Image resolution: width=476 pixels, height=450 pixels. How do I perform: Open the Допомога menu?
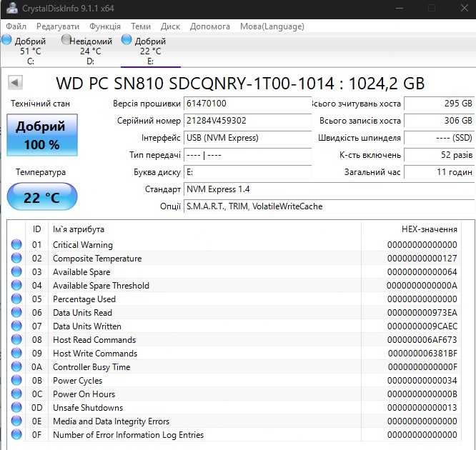(209, 26)
